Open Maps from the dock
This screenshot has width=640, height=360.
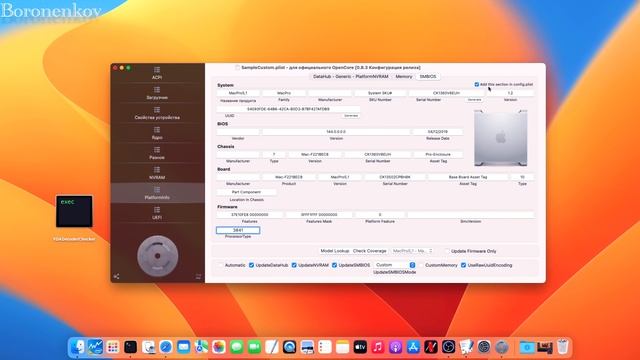click(201, 347)
